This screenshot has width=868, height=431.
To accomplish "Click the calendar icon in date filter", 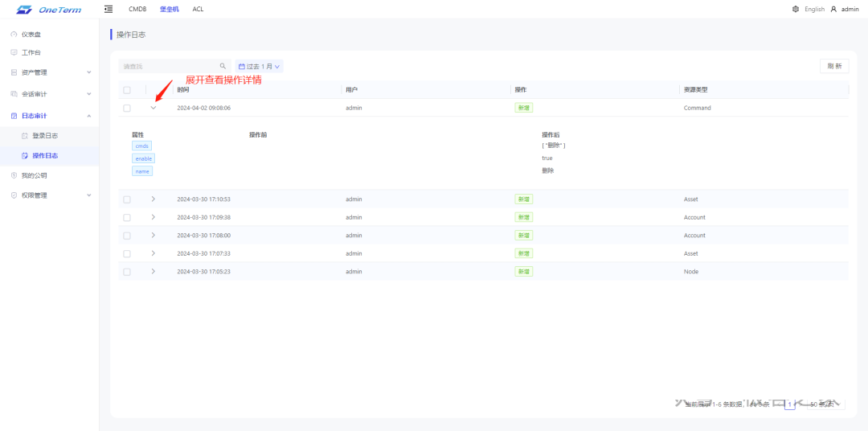I will [241, 66].
